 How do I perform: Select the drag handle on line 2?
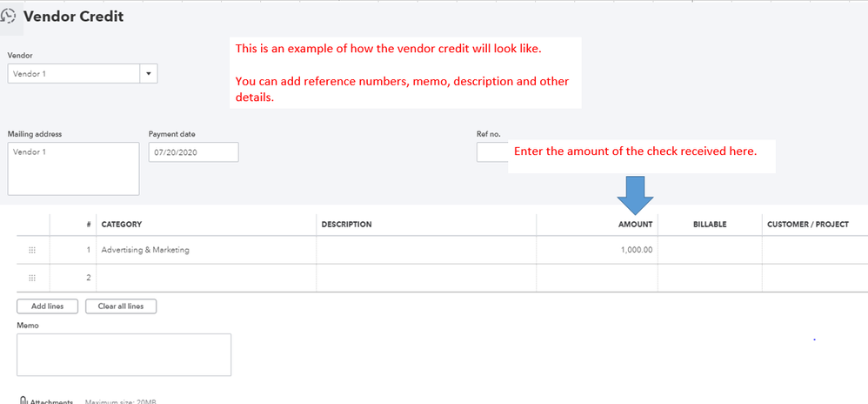coord(32,278)
